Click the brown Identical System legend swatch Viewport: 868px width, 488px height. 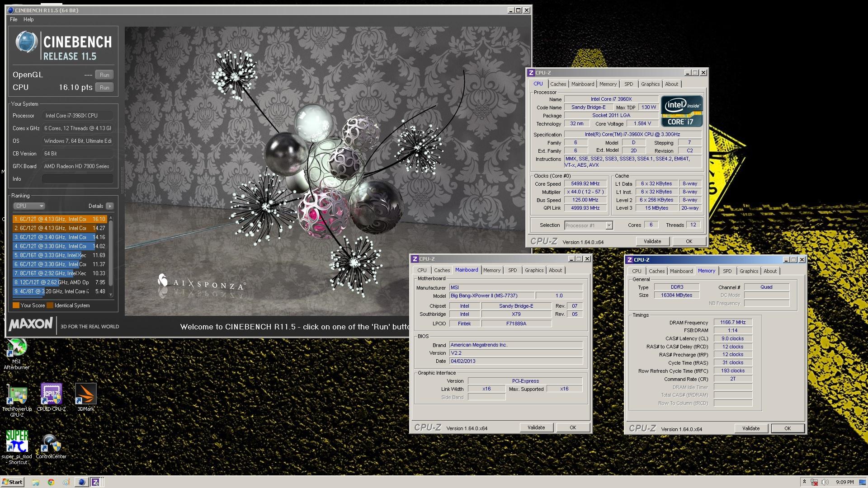point(50,305)
